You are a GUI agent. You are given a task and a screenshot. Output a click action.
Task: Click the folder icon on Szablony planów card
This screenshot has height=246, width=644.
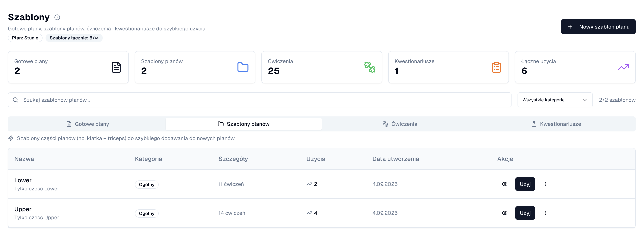[243, 67]
